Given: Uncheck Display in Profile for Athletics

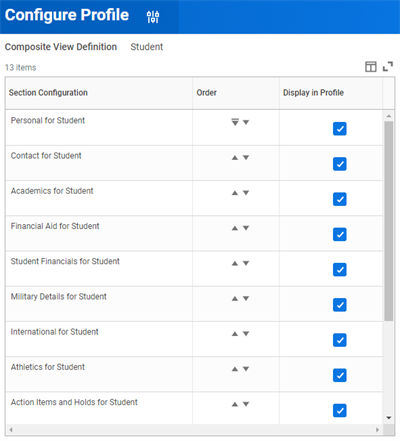Looking at the screenshot, I should click(x=340, y=375).
